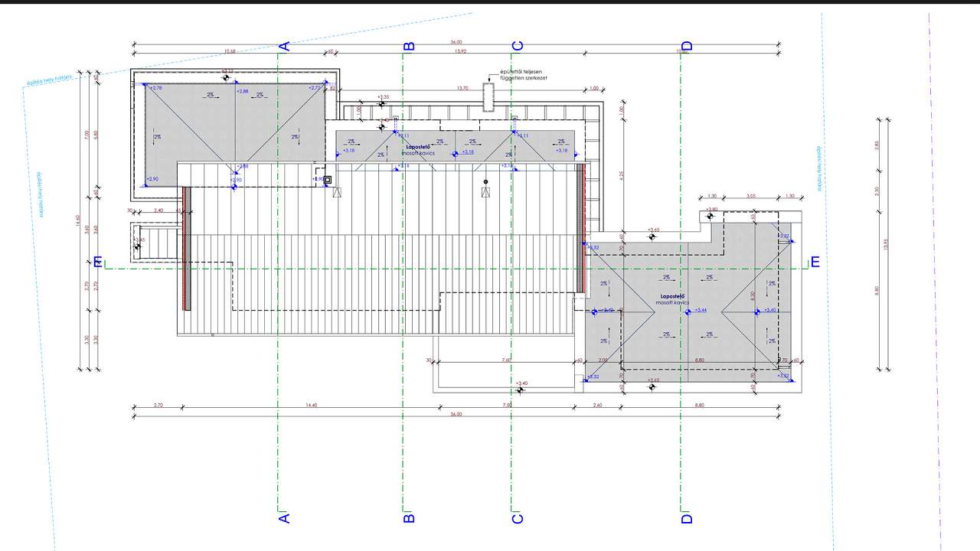Select the +2.78 elevation text
980x551 pixels.
[x=156, y=88]
